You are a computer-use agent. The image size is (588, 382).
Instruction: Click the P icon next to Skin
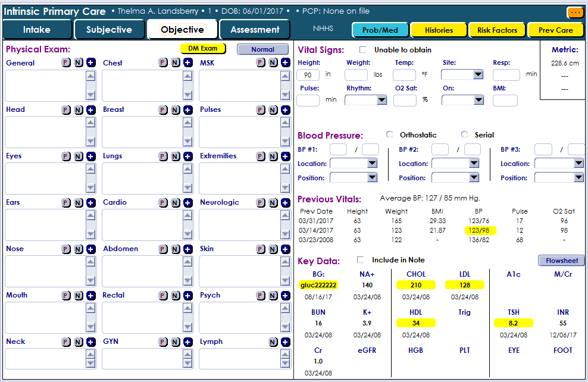point(261,249)
